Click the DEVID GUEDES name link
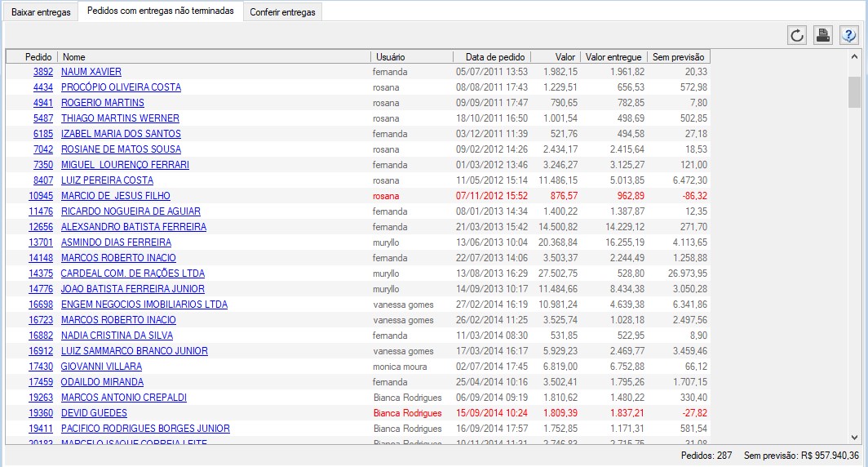Image resolution: width=868 pixels, height=467 pixels. coord(94,413)
